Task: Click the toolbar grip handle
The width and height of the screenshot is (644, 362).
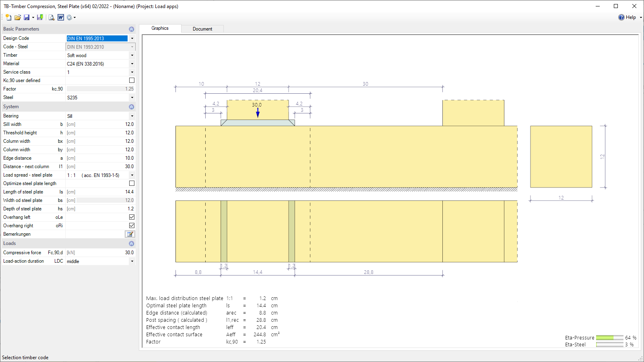Action: tap(2, 17)
